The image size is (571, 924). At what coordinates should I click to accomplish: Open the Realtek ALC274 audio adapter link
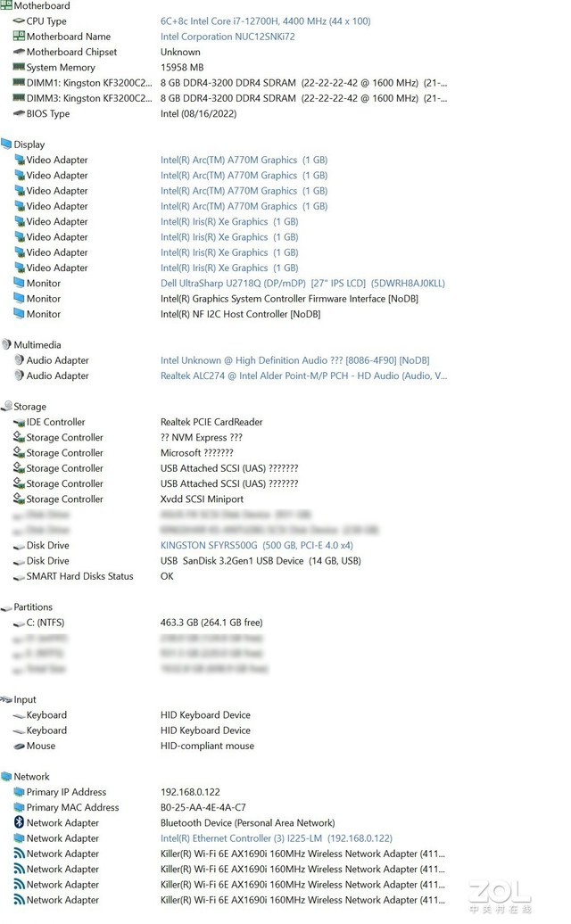[x=303, y=375]
